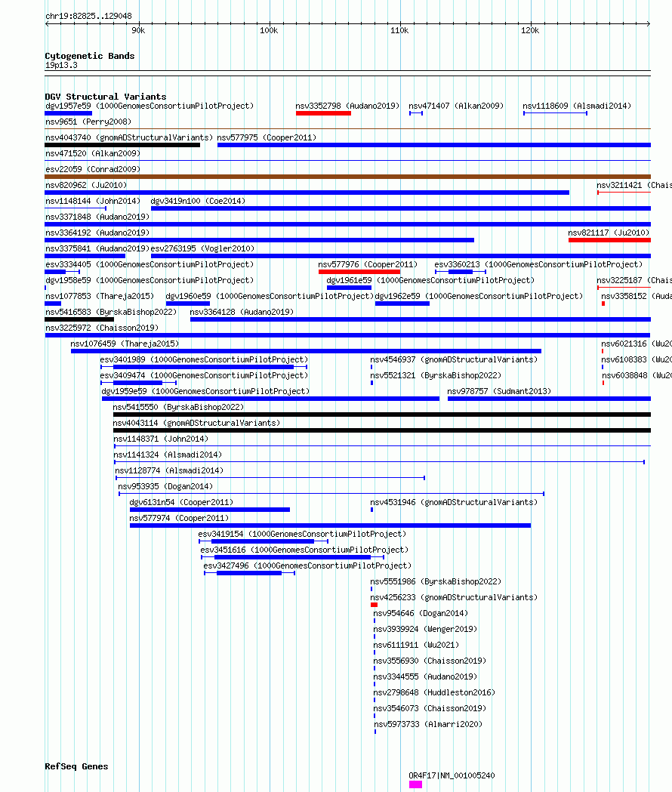
Task: Click the nsv3371848 (Audano2019) label
Action: click(97, 217)
